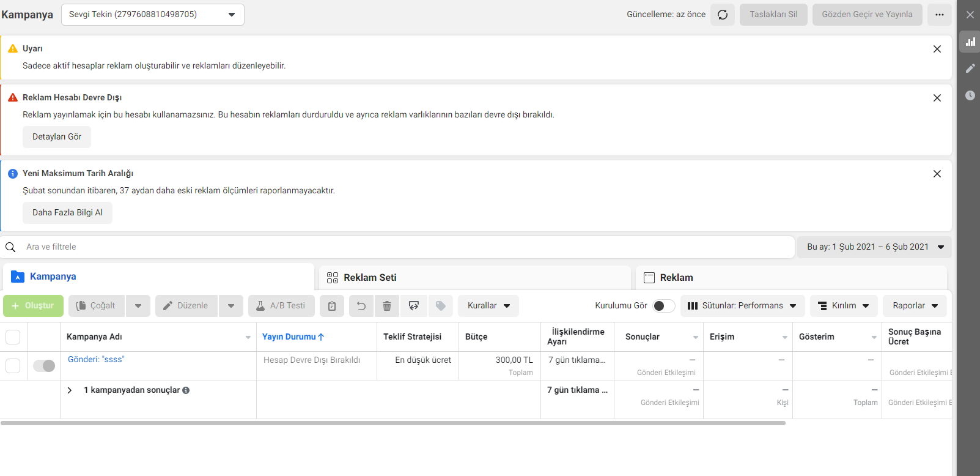This screenshot has width=980, height=476.
Task: Open the pencil edit panel in sidebar
Action: [970, 69]
